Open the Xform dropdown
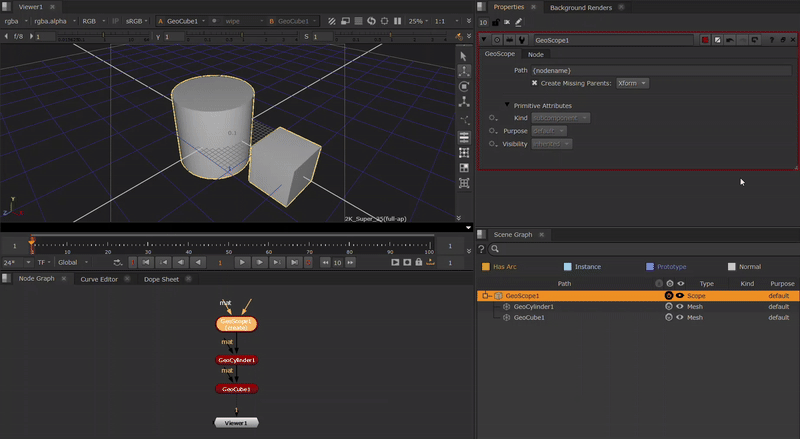800x439 pixels. (x=632, y=83)
